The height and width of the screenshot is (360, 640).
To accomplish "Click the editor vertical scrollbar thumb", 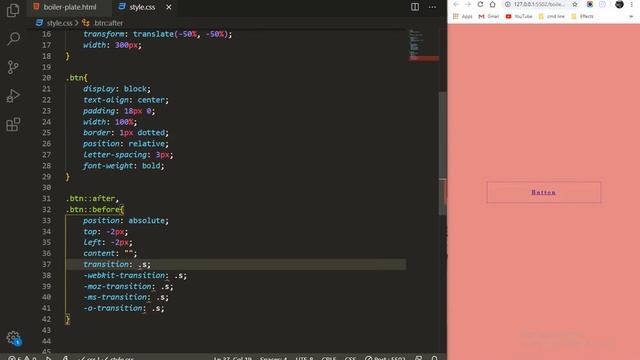I will coord(443,153).
